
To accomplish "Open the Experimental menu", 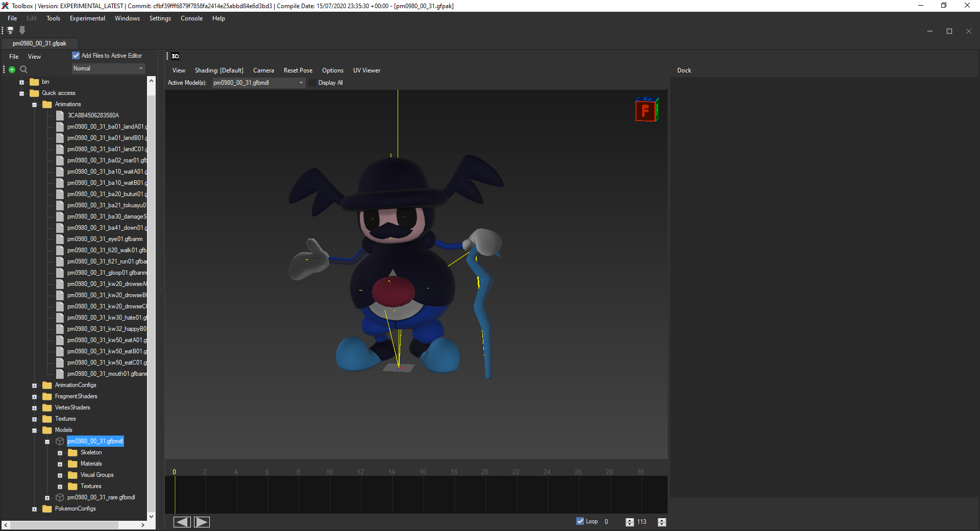I will (x=87, y=18).
